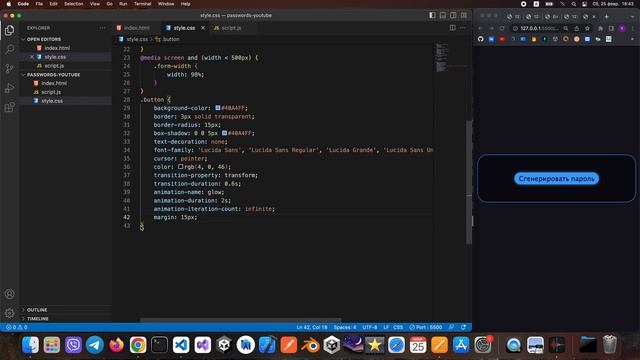The width and height of the screenshot is (640, 360).
Task: Click errors and warnings status indicator
Action: click(x=16, y=327)
